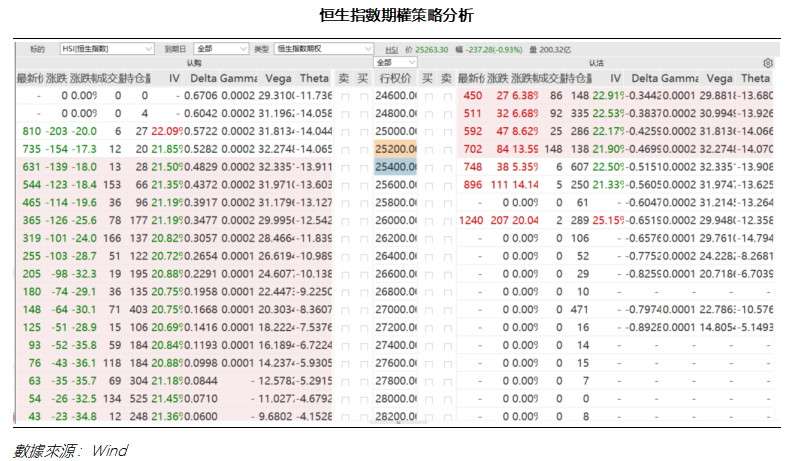
Task: Click the put last price 450
Action: click(x=473, y=96)
